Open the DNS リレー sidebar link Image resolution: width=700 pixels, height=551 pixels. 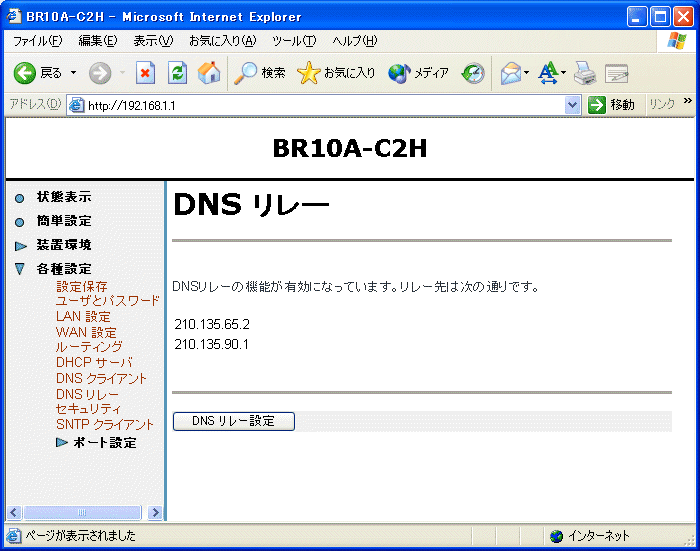point(88,394)
